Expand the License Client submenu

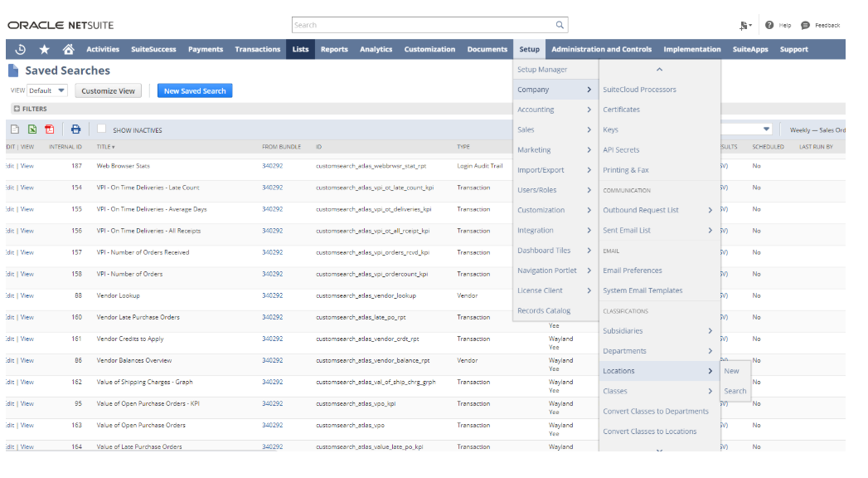coord(555,290)
